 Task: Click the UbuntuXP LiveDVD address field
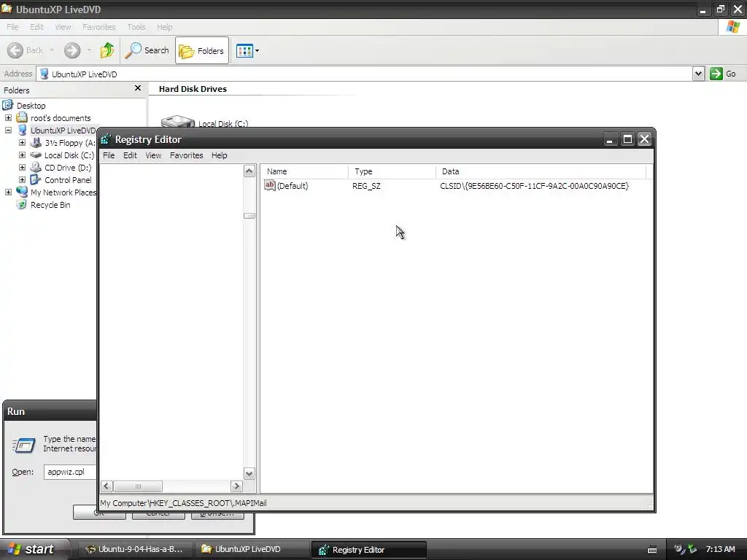pyautogui.click(x=365, y=74)
